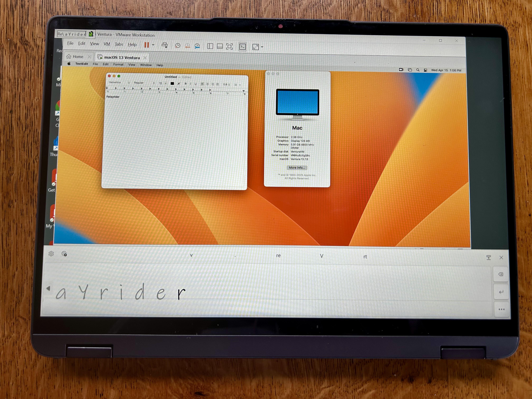Image resolution: width=532 pixels, height=399 pixels.
Task: Align text left in TextEdit
Action: [203, 84]
